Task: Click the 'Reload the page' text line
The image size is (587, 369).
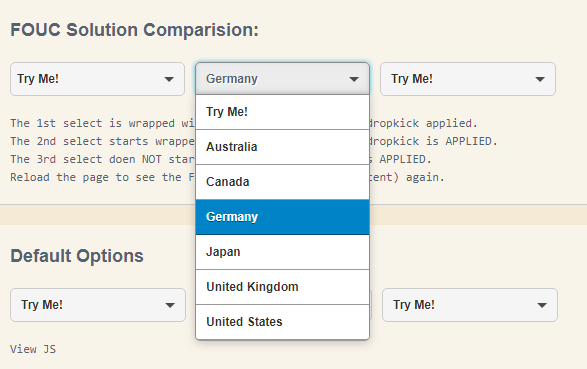Action: click(x=227, y=177)
